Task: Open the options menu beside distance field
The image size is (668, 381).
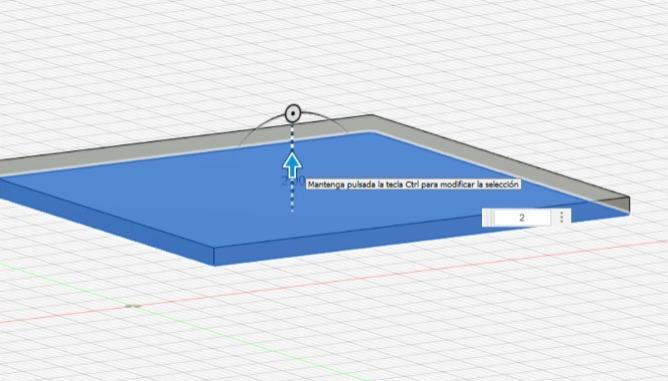Action: (561, 217)
